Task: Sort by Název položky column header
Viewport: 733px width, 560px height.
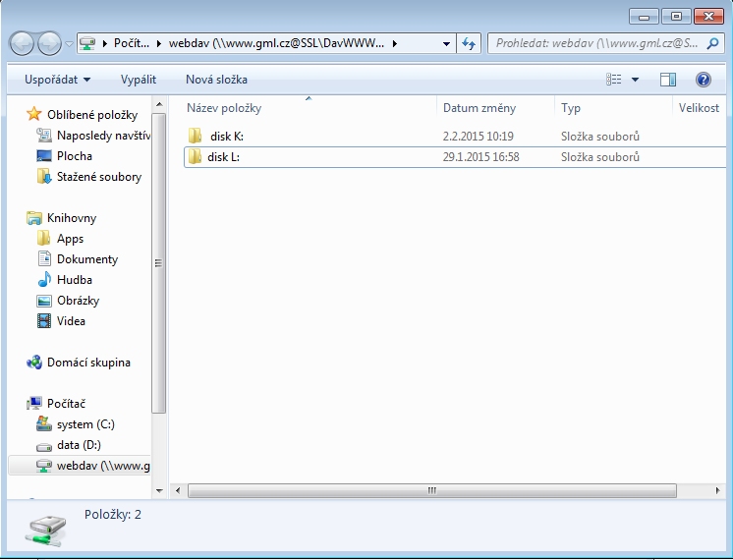Action: coord(224,108)
